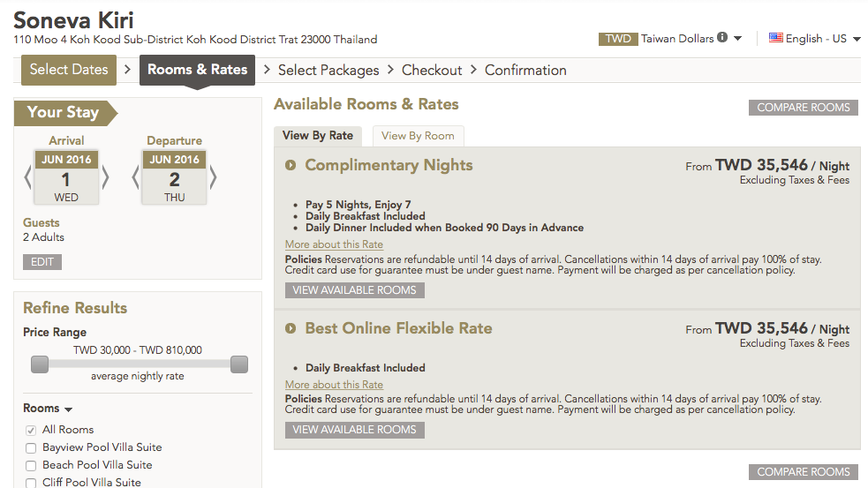The height and width of the screenshot is (488, 868).
Task: Click the Best Online Flexible Rate circle icon
Action: pyautogui.click(x=291, y=328)
